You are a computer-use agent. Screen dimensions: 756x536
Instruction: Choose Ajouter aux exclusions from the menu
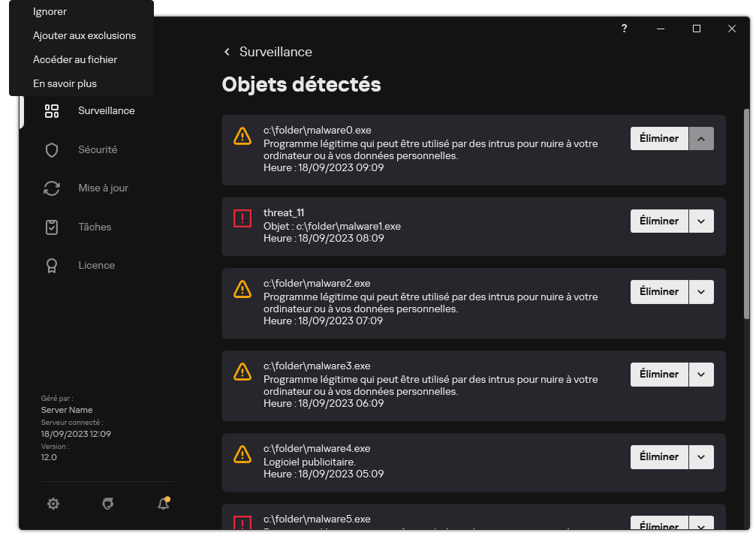[84, 35]
